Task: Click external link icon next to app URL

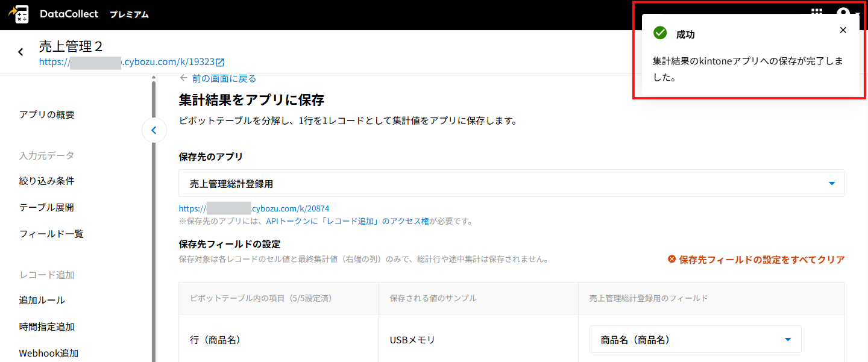Action: pyautogui.click(x=220, y=62)
